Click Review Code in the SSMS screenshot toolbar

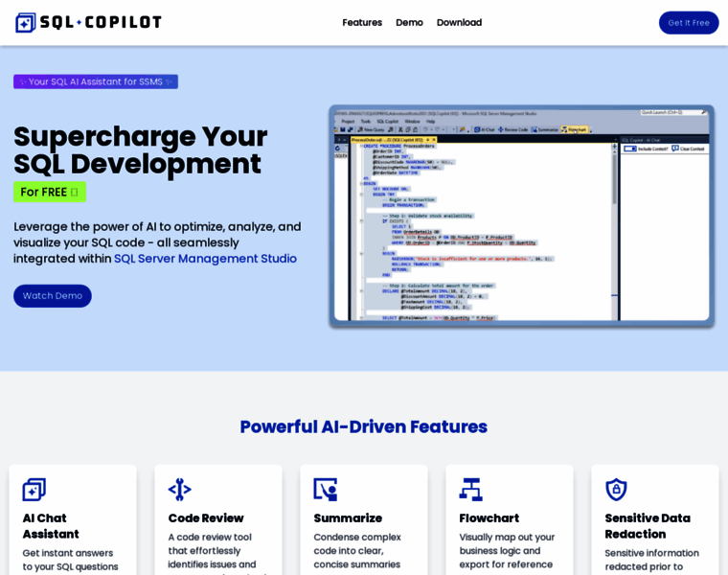tap(513, 129)
